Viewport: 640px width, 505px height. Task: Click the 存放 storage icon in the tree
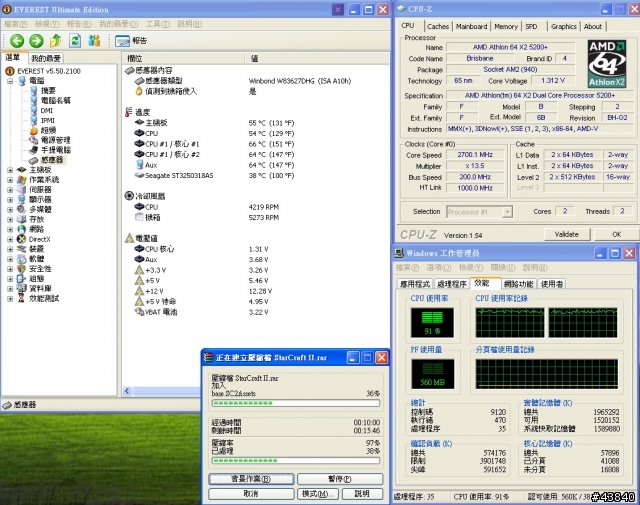(22, 219)
